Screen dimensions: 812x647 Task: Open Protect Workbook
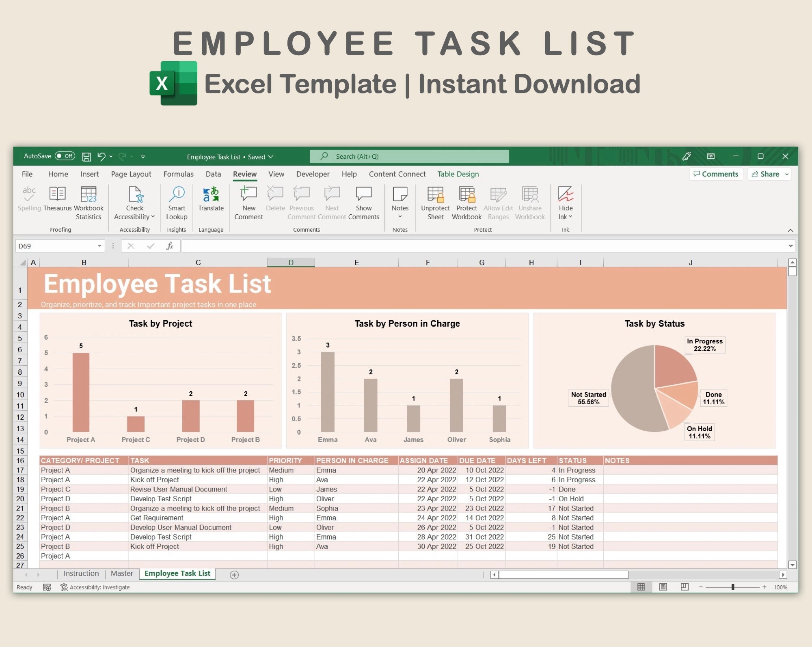(x=466, y=202)
